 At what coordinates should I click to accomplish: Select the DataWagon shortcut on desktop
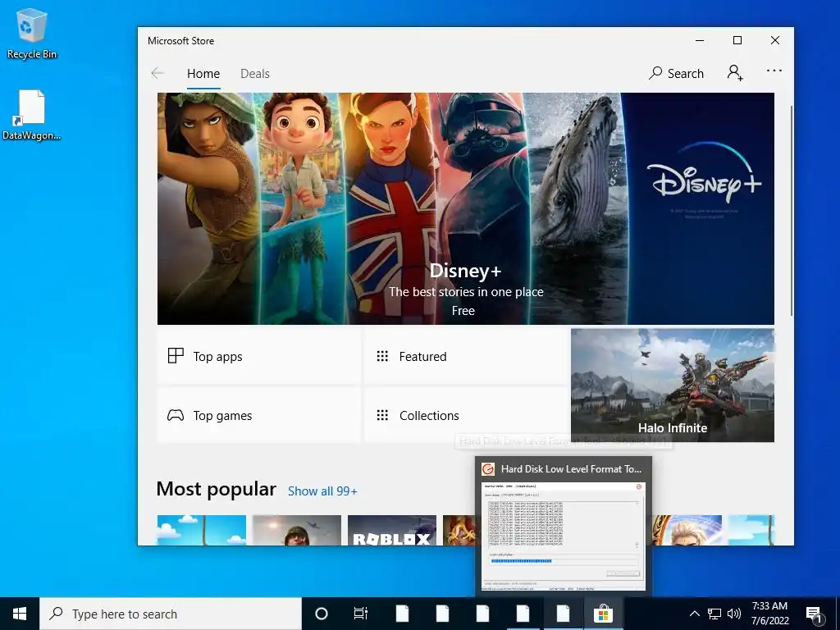[x=32, y=115]
